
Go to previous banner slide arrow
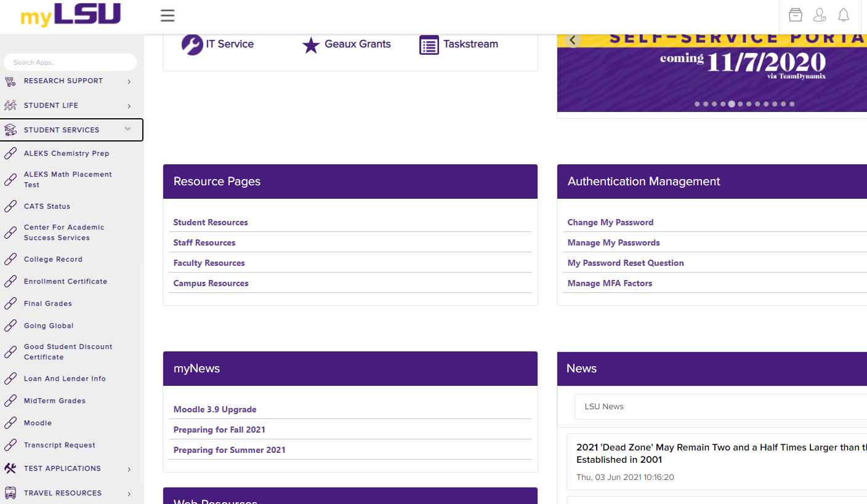coord(573,41)
